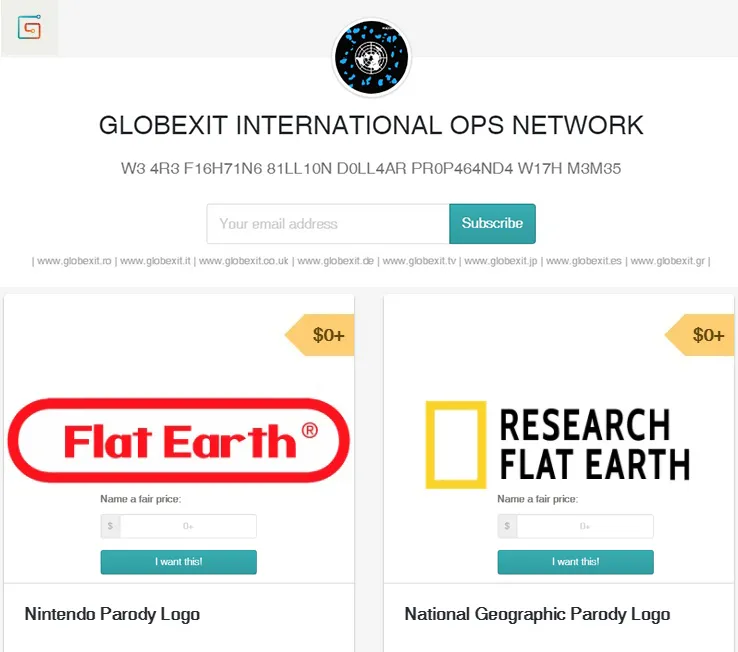This screenshot has width=738, height=652.
Task: Click the www.globexit.jp text
Action: 501,261
